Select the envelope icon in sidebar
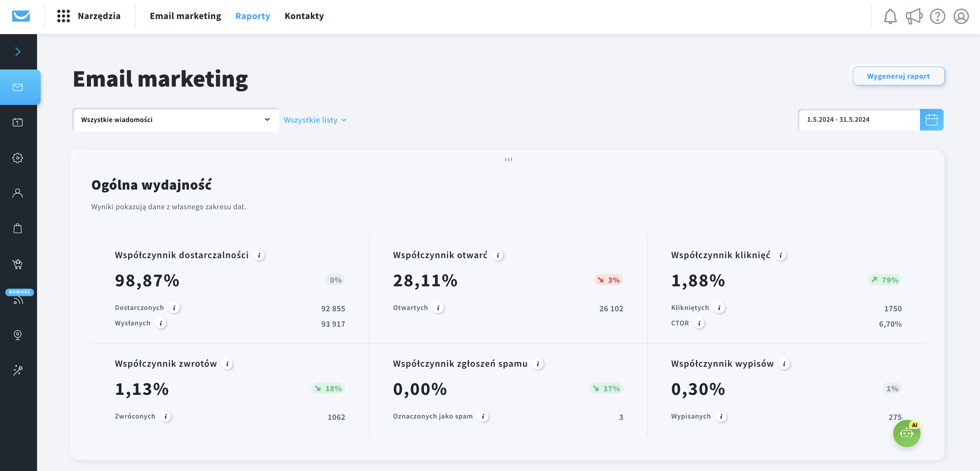 coord(18,87)
